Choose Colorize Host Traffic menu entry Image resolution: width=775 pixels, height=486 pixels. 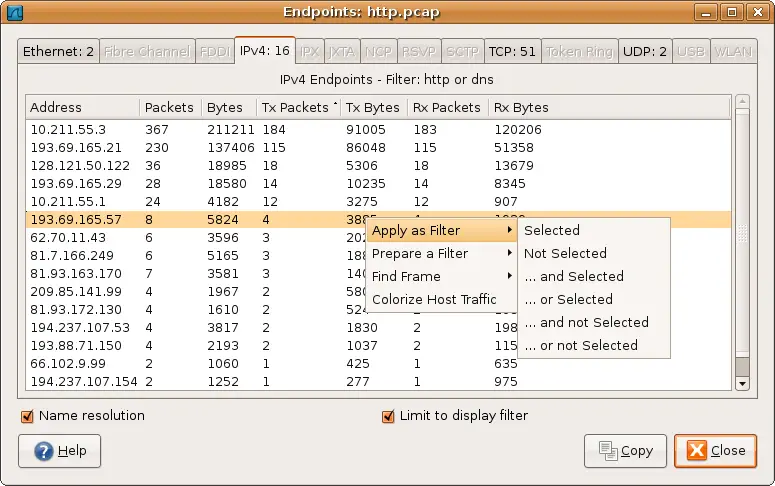click(434, 300)
